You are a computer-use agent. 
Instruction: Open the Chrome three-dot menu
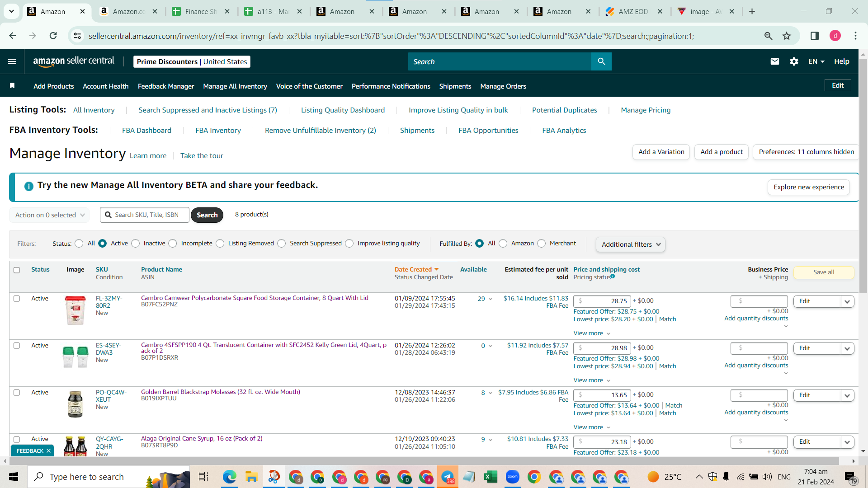click(855, 36)
